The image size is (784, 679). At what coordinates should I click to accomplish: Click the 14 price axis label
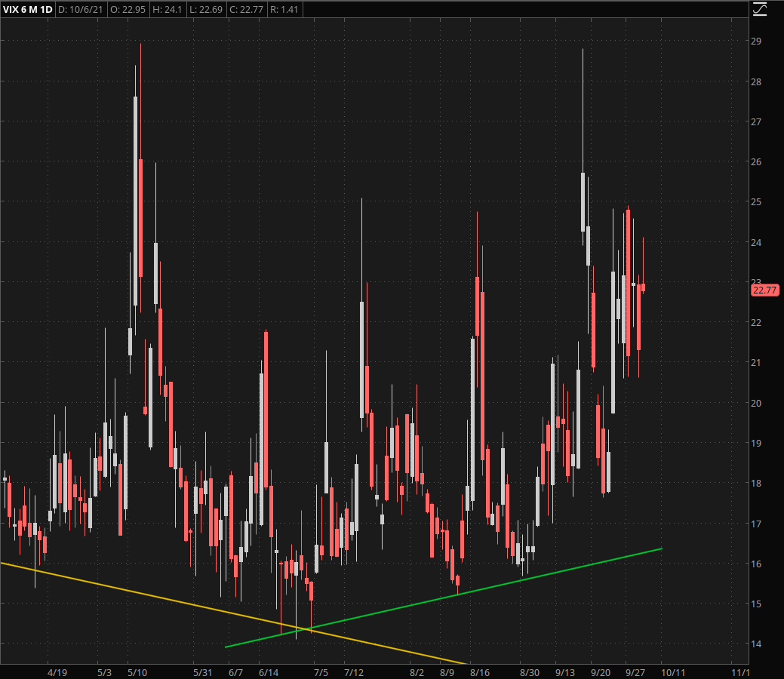[x=756, y=644]
